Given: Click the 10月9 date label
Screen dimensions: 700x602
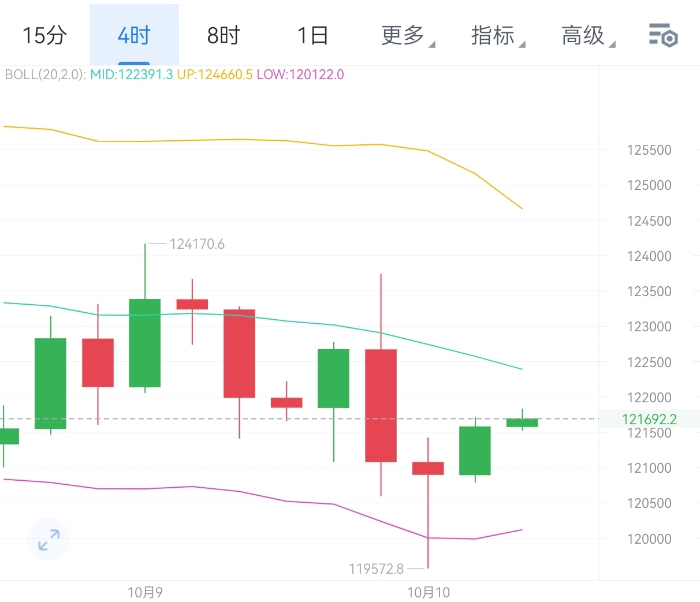Looking at the screenshot, I should click(146, 592).
